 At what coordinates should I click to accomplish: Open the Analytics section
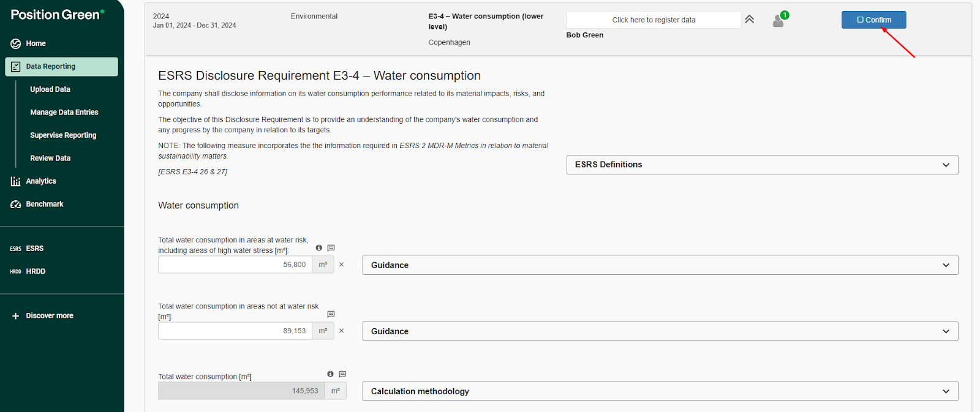(41, 181)
